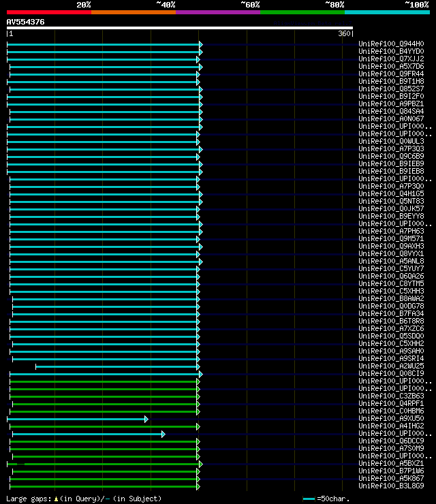The width and height of the screenshot is (436, 504).
Task: Select hit label UniRef100_A7XZC6
Action: (391, 328)
